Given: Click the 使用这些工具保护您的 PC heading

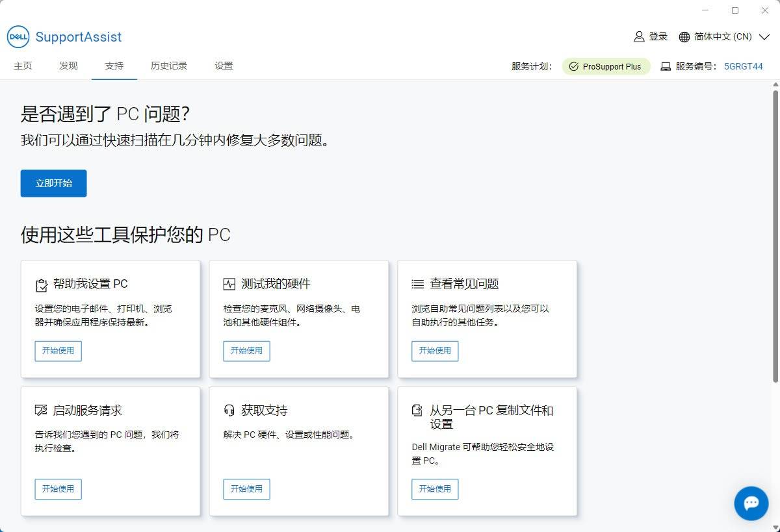Looking at the screenshot, I should [125, 234].
